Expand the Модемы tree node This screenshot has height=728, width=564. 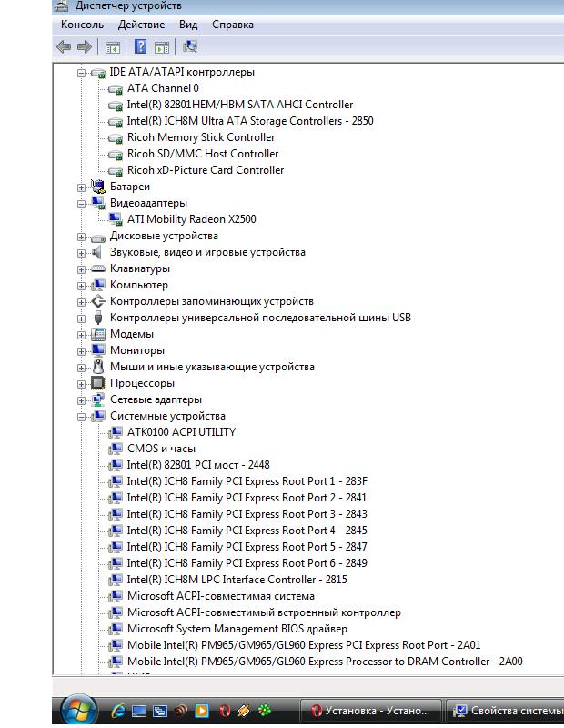pos(81,335)
